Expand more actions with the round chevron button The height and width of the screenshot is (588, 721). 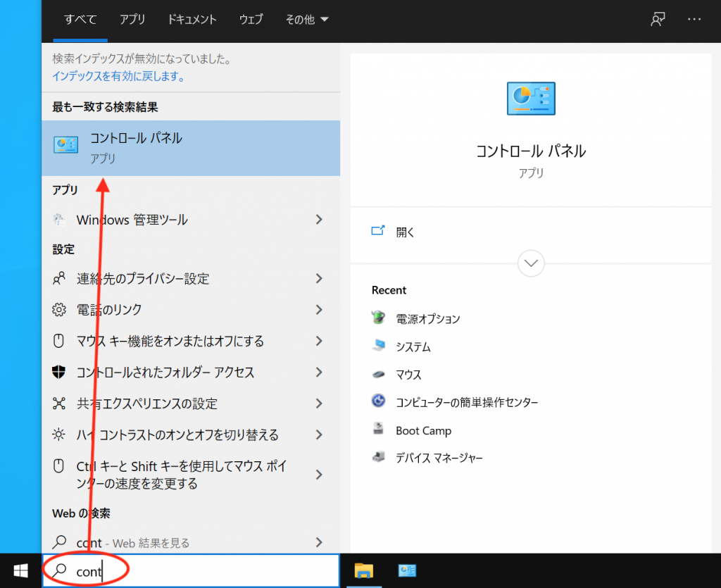pyautogui.click(x=531, y=263)
